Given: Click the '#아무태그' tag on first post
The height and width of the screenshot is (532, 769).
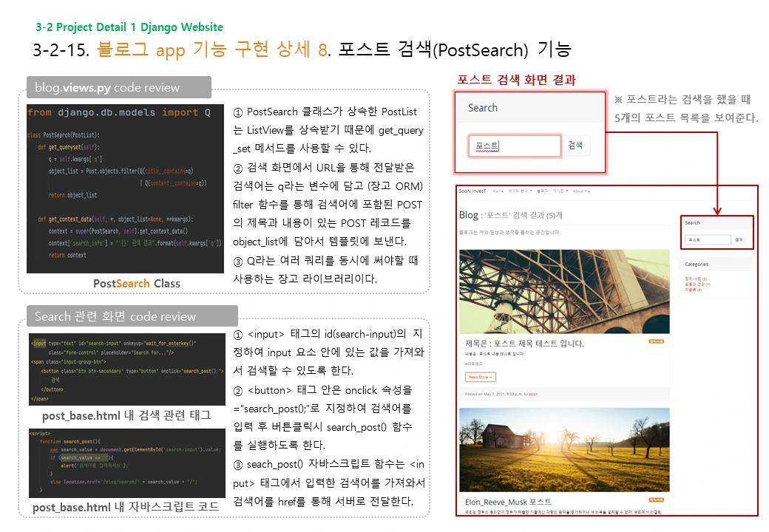Looking at the screenshot, I should pyautogui.click(x=474, y=364).
